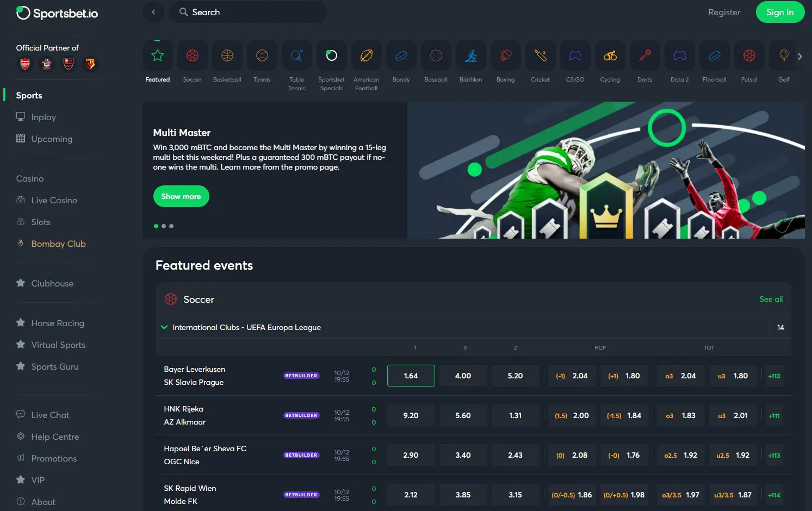Select the Featured star icon
The height and width of the screenshot is (511, 812).
pyautogui.click(x=157, y=55)
